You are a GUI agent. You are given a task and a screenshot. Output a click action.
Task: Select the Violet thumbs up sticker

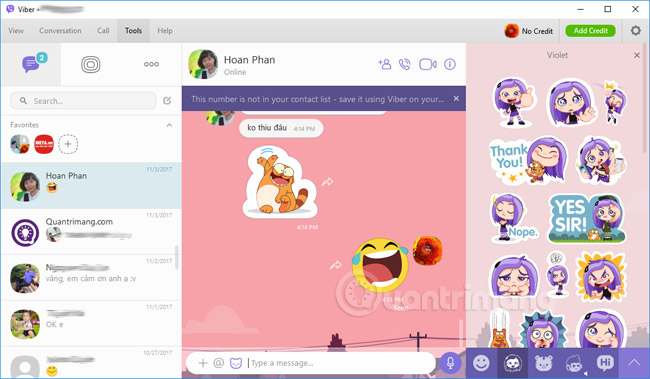coord(514,102)
